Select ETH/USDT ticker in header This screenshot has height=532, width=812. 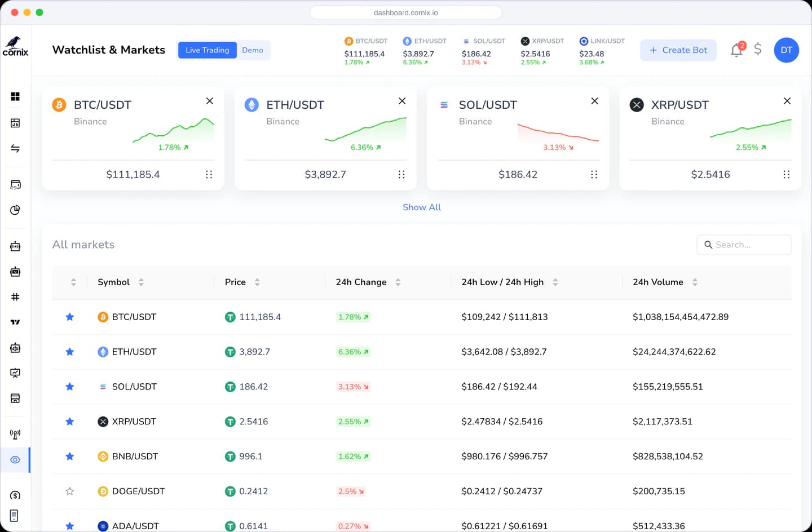pos(425,51)
